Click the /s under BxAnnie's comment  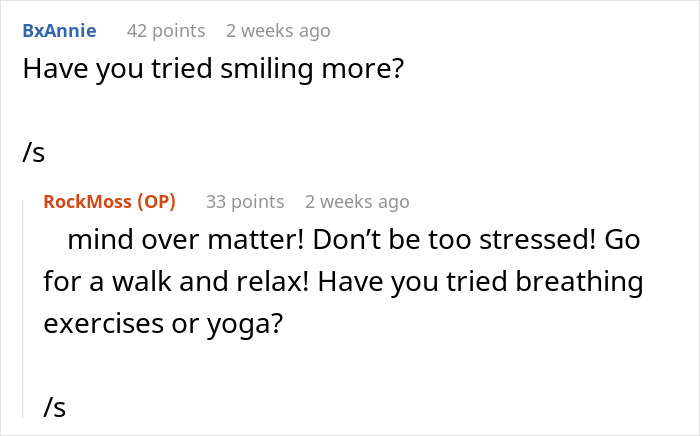33,152
